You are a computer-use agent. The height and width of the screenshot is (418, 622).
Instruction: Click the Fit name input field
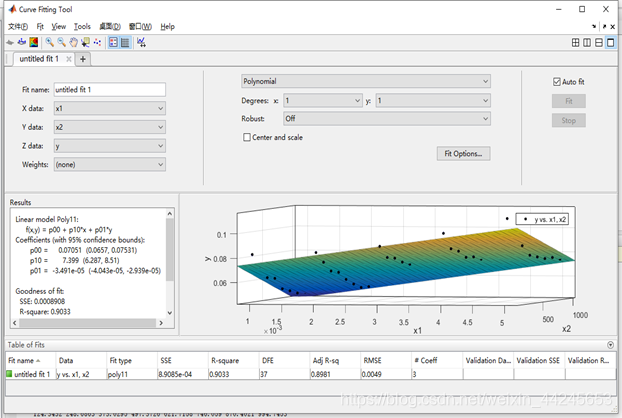109,90
